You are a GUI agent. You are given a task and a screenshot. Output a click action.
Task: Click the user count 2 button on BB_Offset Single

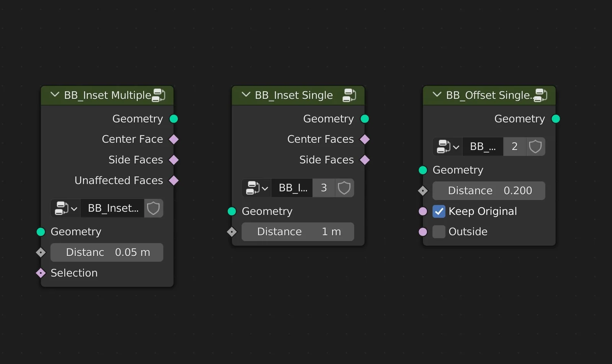[x=514, y=146]
